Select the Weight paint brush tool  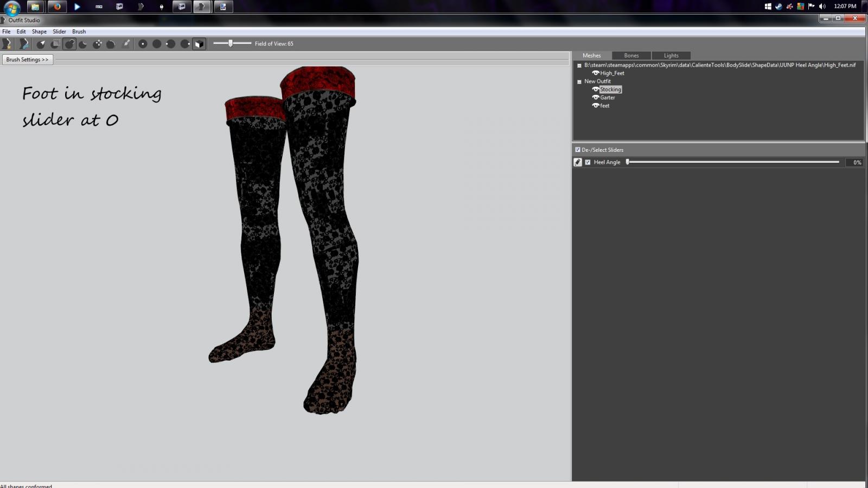126,44
